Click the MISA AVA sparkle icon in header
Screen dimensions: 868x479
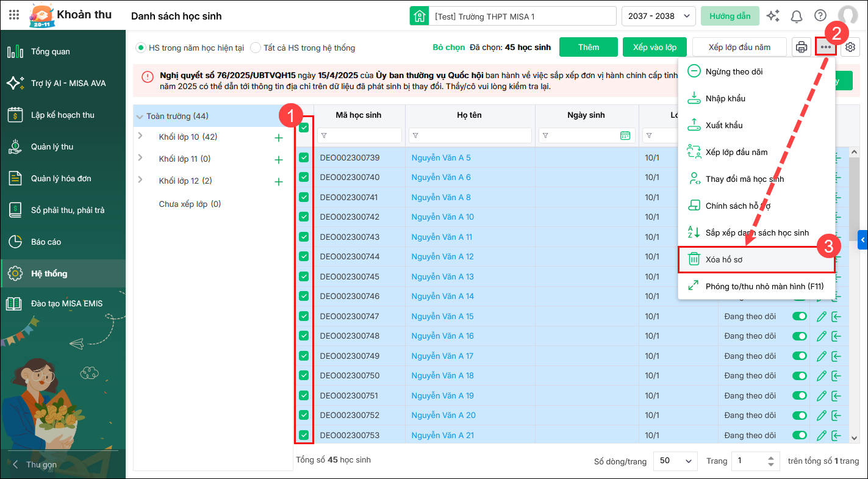773,16
